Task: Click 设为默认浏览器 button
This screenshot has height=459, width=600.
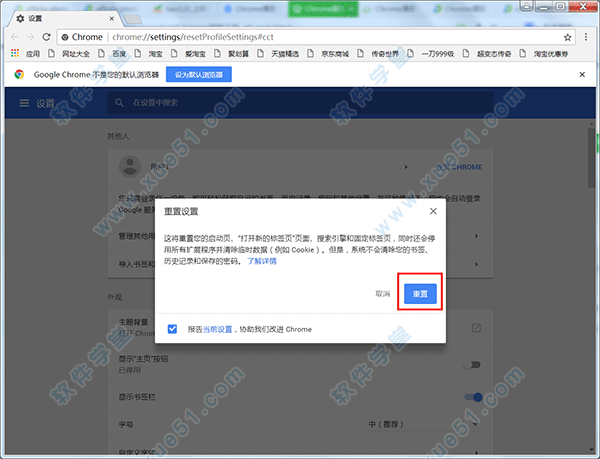Action: pyautogui.click(x=199, y=74)
